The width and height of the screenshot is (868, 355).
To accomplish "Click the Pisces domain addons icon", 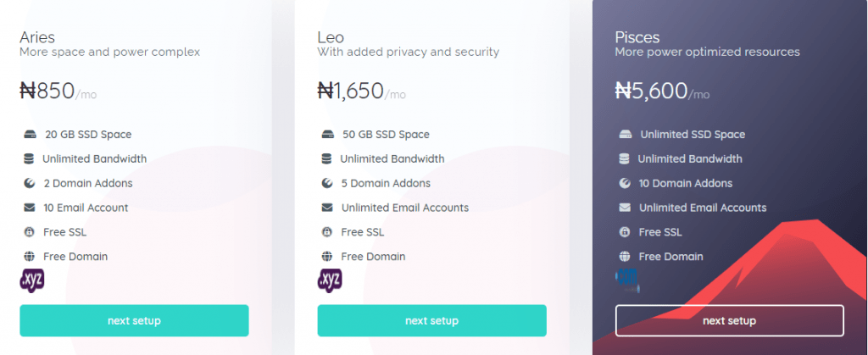I will pos(625,183).
